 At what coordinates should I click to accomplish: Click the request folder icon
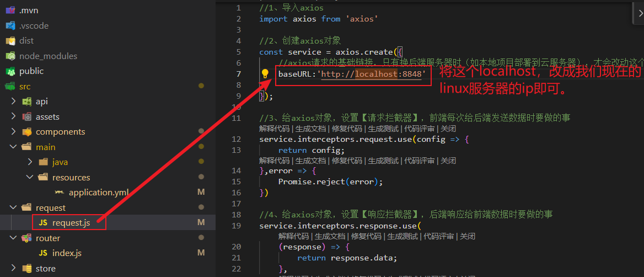pos(27,208)
